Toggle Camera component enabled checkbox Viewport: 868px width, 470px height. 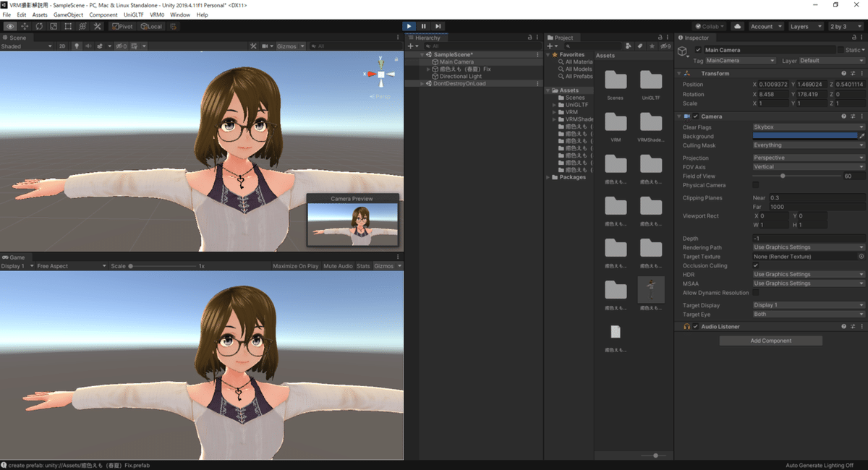click(x=696, y=116)
